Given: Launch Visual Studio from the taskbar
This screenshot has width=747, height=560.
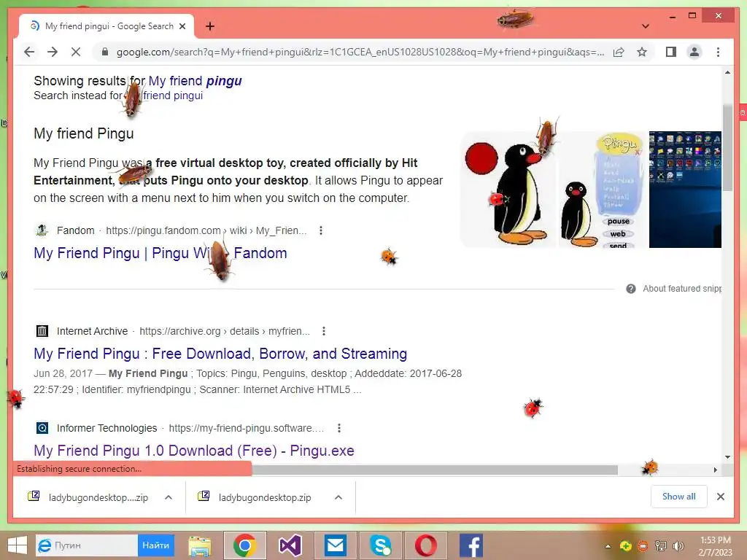Looking at the screenshot, I should 290,545.
